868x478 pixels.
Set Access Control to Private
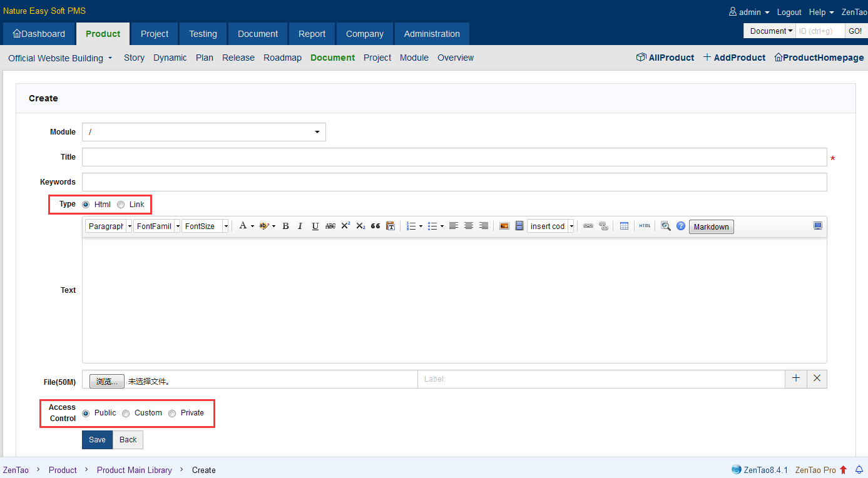pos(172,414)
